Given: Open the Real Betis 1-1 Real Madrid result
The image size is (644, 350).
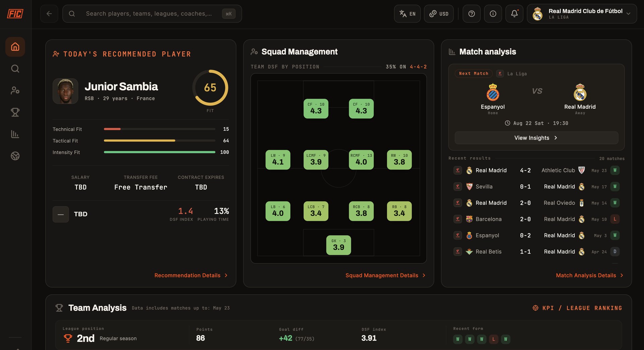Looking at the screenshot, I should pyautogui.click(x=536, y=252).
